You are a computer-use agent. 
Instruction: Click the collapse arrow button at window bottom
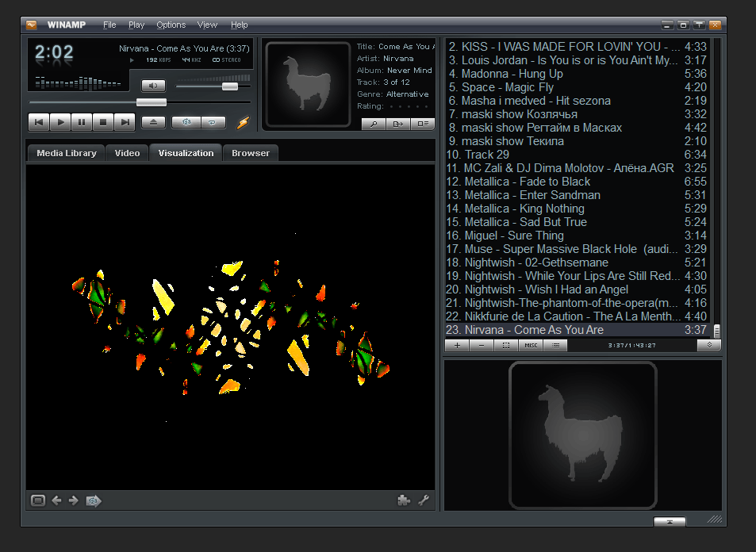point(670,522)
